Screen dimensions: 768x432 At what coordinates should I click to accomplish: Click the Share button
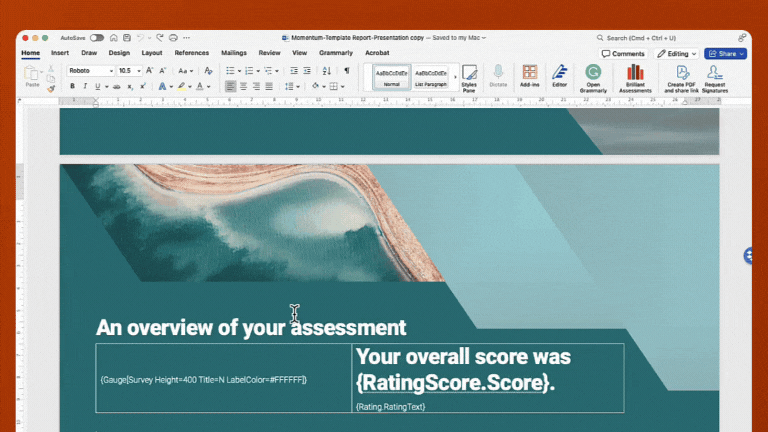pos(725,53)
